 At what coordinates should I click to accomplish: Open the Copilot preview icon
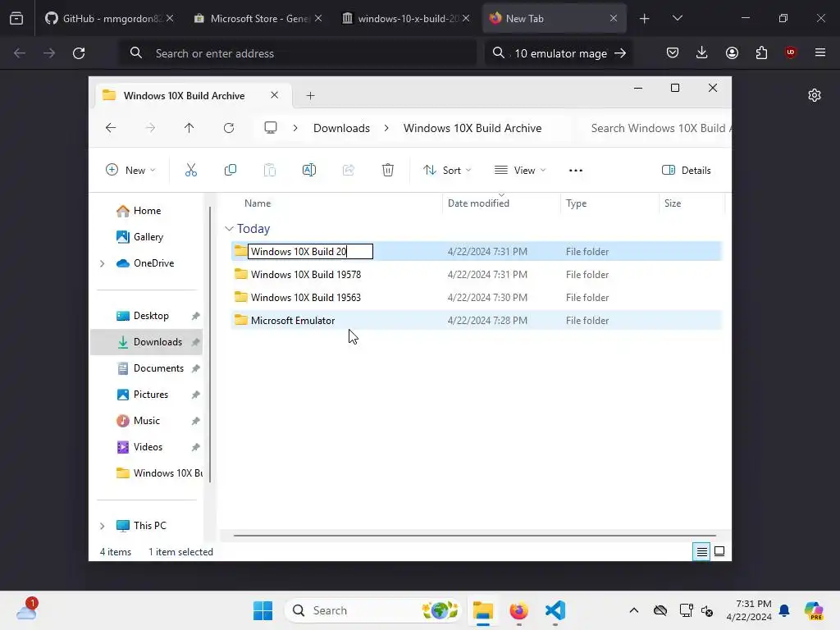coord(814,610)
